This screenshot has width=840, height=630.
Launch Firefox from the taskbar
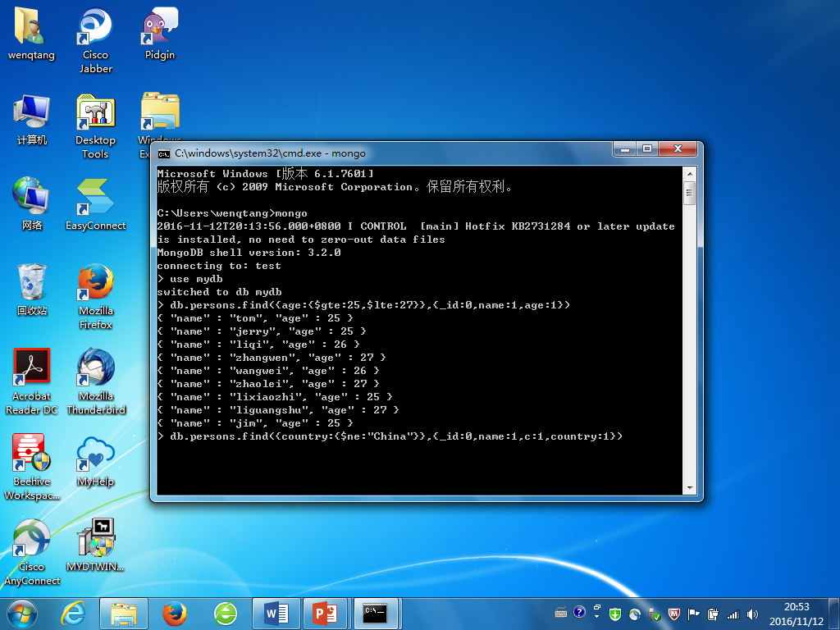175,614
